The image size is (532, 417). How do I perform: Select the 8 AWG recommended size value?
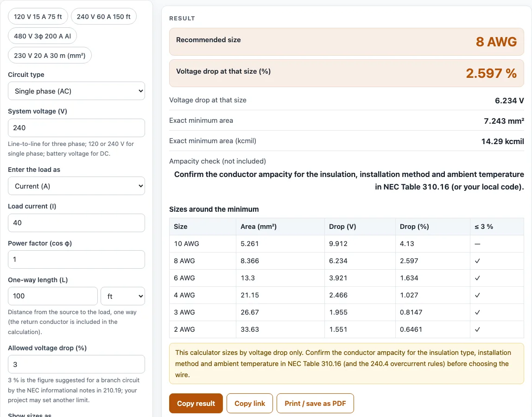tap(496, 42)
